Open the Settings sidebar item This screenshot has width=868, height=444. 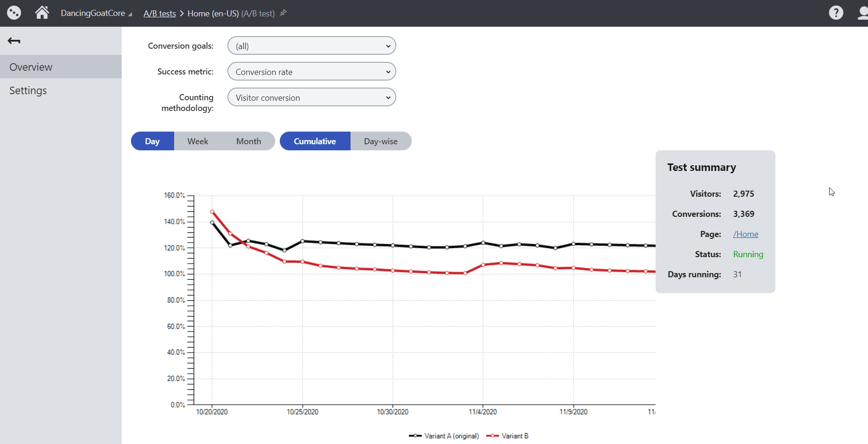tap(28, 90)
